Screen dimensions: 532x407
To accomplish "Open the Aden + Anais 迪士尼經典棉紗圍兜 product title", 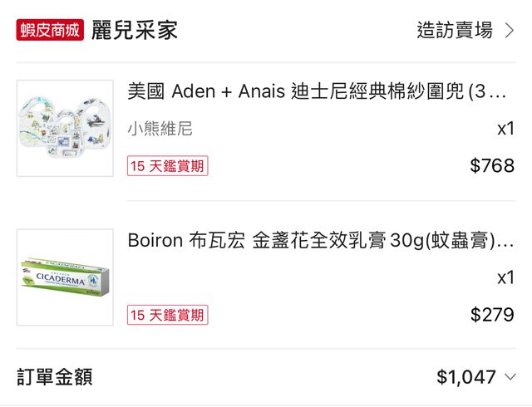I will click(x=316, y=91).
